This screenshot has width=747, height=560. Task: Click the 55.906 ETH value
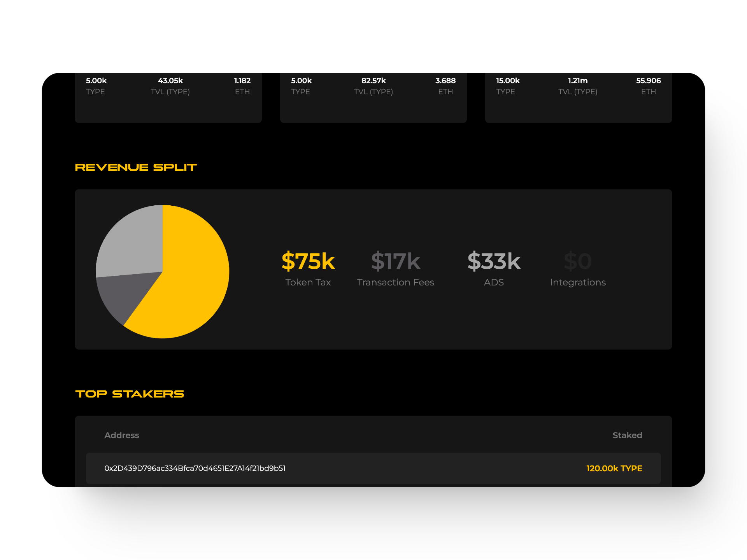648,80
